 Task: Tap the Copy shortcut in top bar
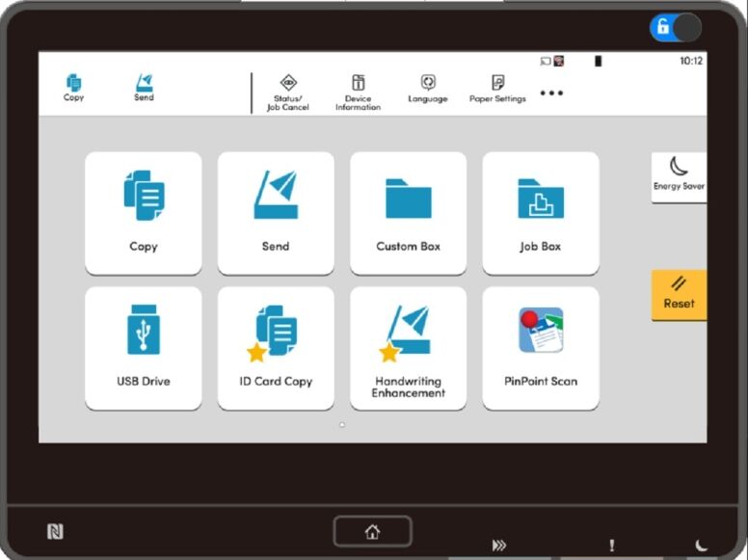click(74, 88)
